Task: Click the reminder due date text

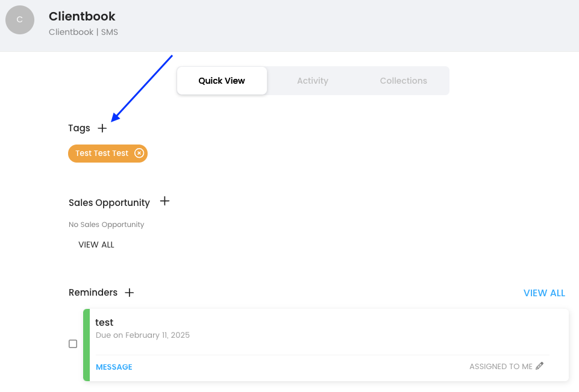Action: [143, 335]
